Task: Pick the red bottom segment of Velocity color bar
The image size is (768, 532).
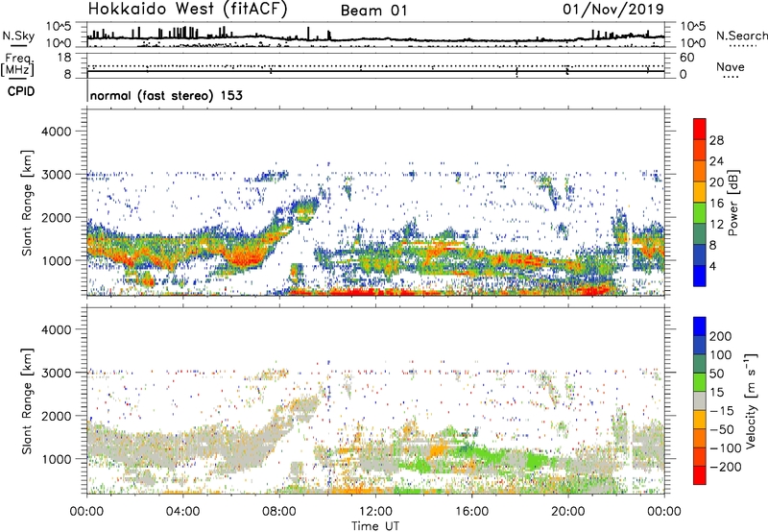Action: (x=700, y=475)
